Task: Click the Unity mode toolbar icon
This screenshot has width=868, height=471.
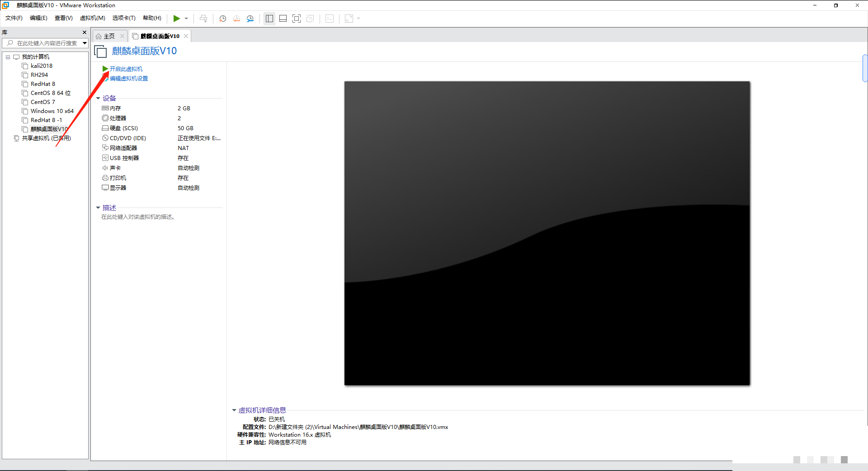Action: (x=310, y=19)
